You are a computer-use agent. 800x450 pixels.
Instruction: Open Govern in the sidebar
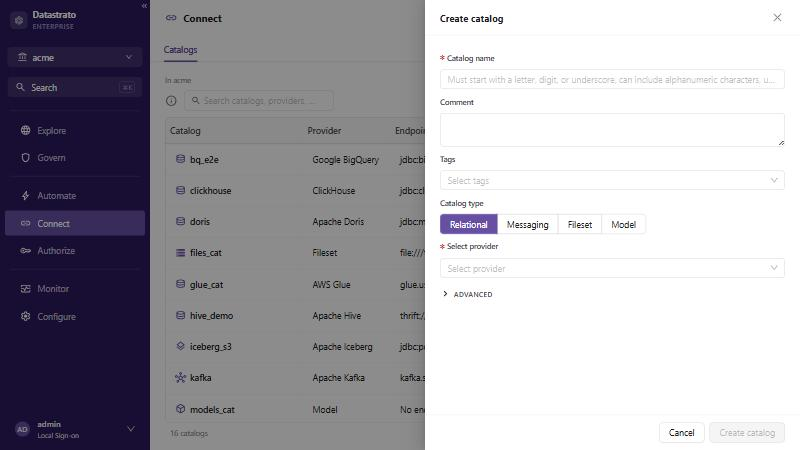click(x=74, y=158)
